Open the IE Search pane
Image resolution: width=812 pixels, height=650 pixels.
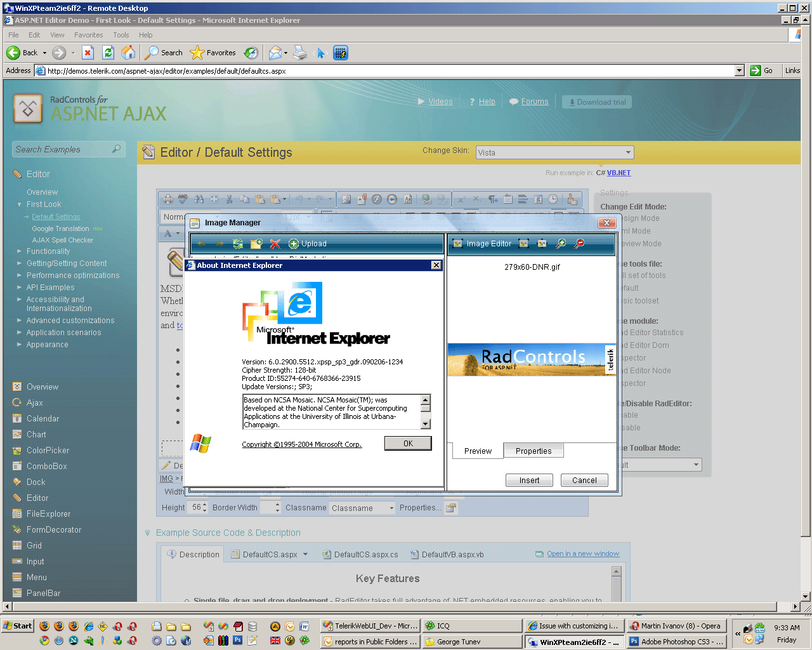(164, 53)
